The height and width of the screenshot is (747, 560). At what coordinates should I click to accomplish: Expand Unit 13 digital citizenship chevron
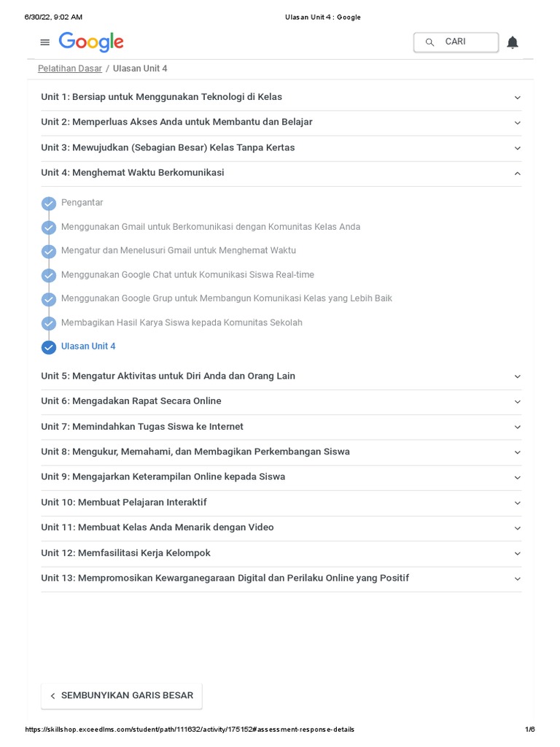tap(518, 579)
